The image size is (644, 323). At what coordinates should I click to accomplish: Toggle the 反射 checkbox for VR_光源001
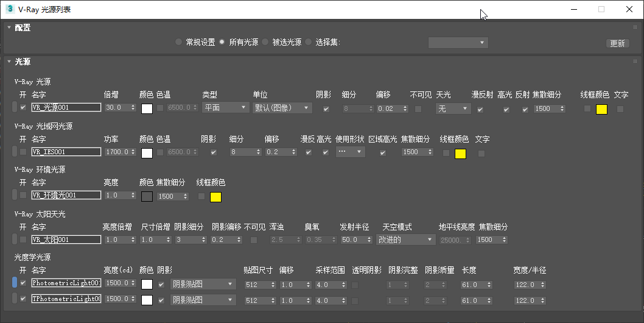(x=525, y=110)
